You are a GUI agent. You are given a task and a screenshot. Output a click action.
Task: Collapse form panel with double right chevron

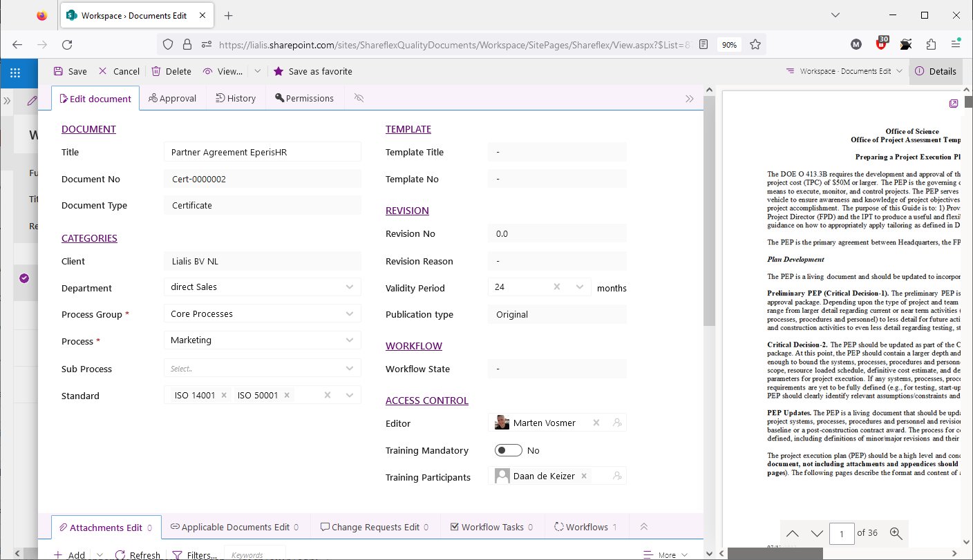point(690,99)
